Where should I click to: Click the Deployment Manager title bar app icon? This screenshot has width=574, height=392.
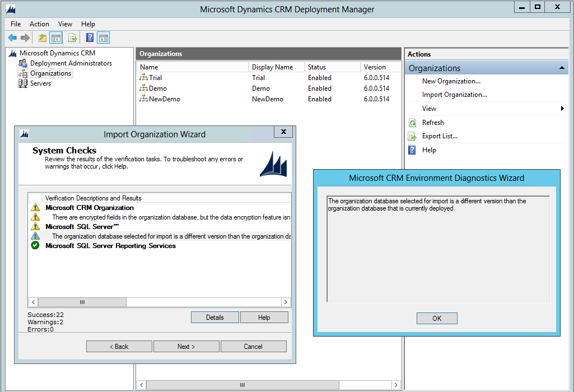pos(11,9)
